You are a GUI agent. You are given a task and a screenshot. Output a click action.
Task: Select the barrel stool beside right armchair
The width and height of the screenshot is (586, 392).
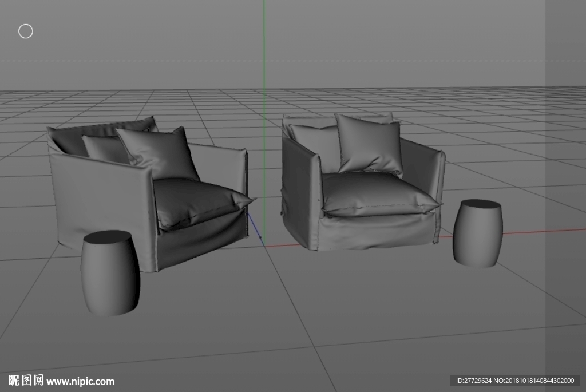[478, 233]
